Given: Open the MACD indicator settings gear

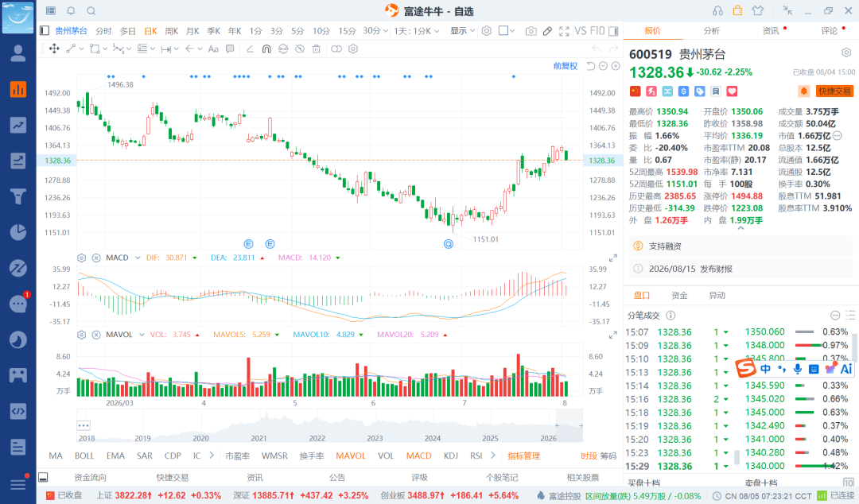Looking at the screenshot, I should click(82, 258).
